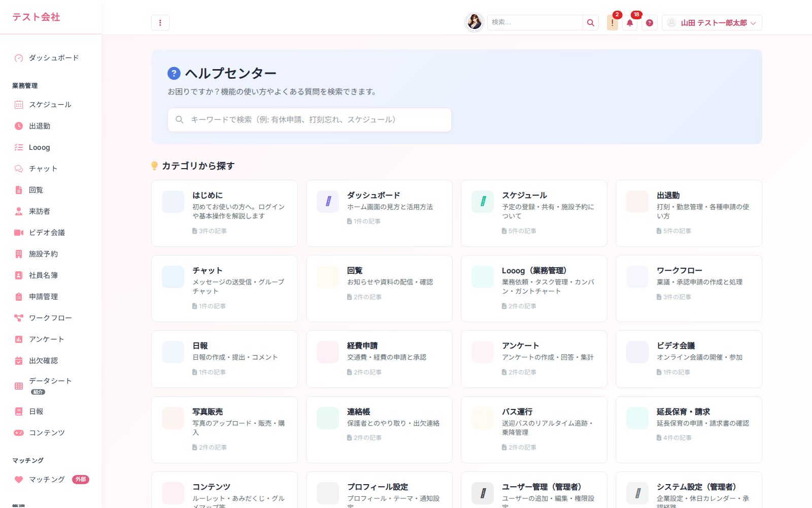812x508 pixels.
Task: Click the magnifier search button in the header
Action: (591, 22)
